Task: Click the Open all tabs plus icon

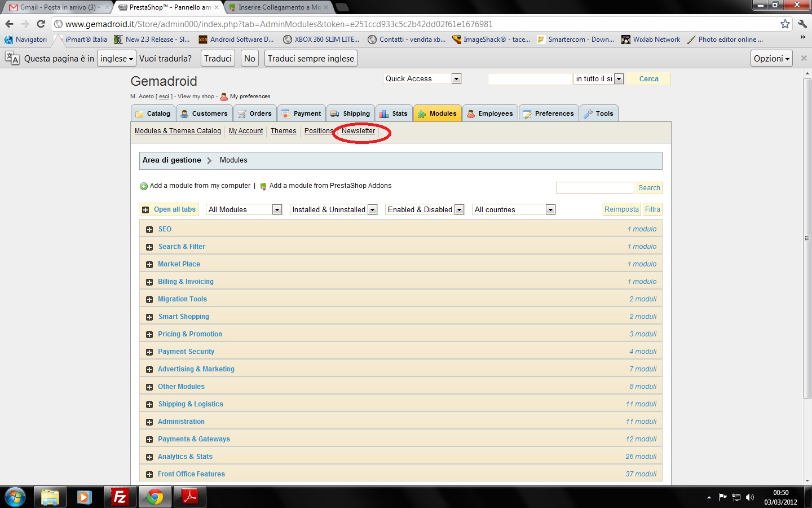Action: (145, 210)
